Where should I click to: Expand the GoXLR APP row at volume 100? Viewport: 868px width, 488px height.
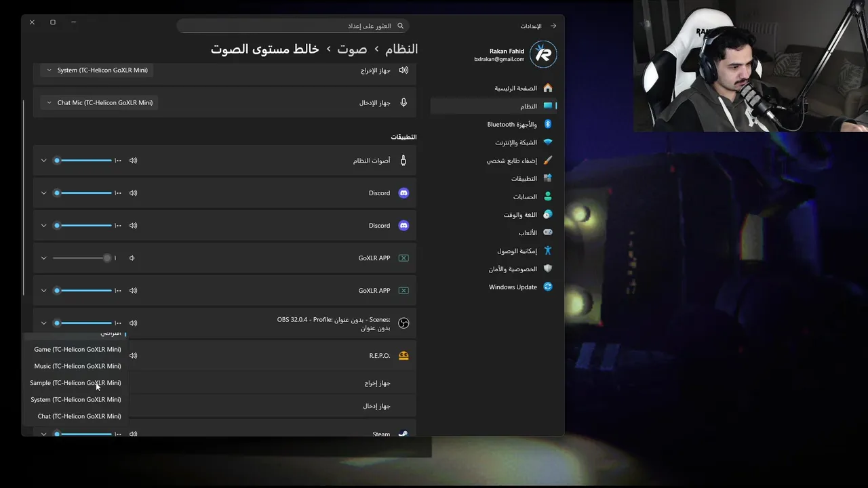[43, 291]
